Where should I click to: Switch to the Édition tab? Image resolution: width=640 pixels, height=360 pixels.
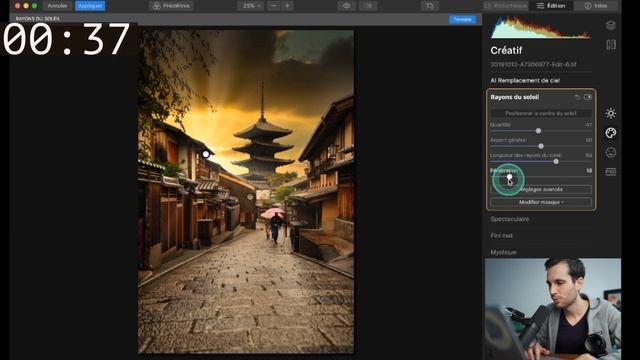coord(551,6)
